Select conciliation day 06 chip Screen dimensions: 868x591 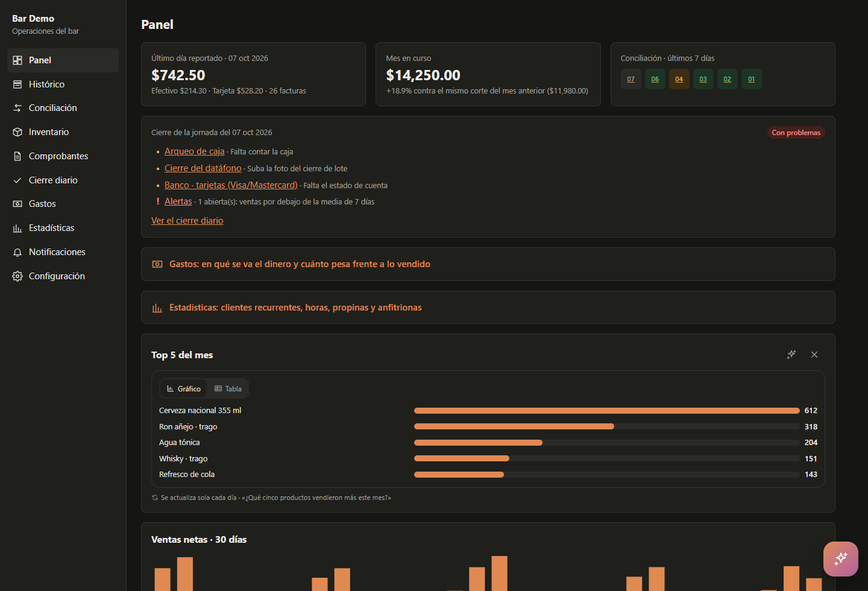tap(655, 79)
